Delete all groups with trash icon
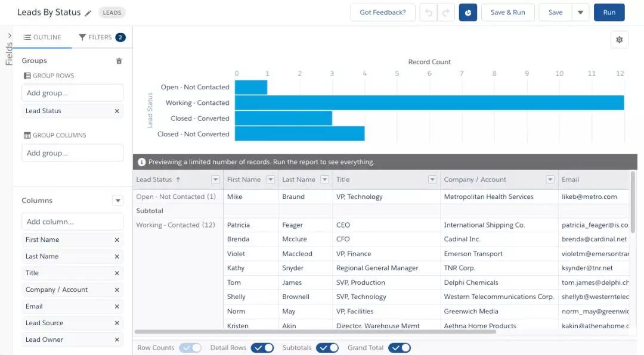This screenshot has height=355, width=644. click(119, 61)
